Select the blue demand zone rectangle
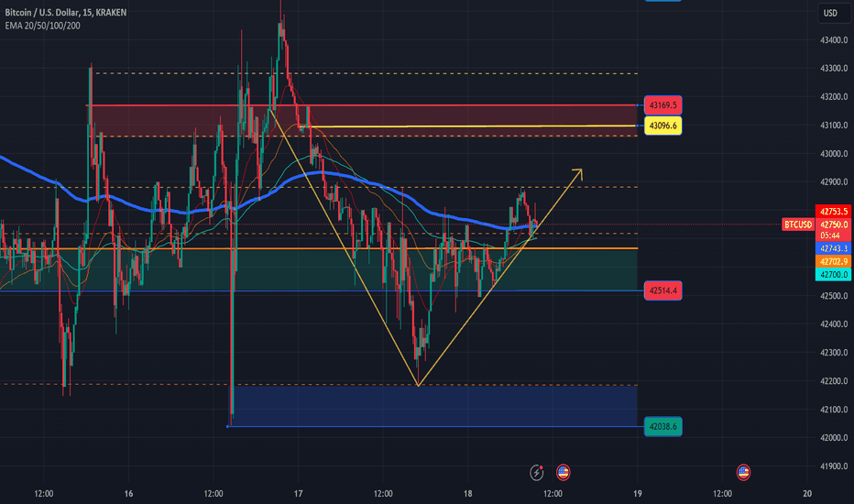Image resolution: width=854 pixels, height=504 pixels. [x=434, y=406]
